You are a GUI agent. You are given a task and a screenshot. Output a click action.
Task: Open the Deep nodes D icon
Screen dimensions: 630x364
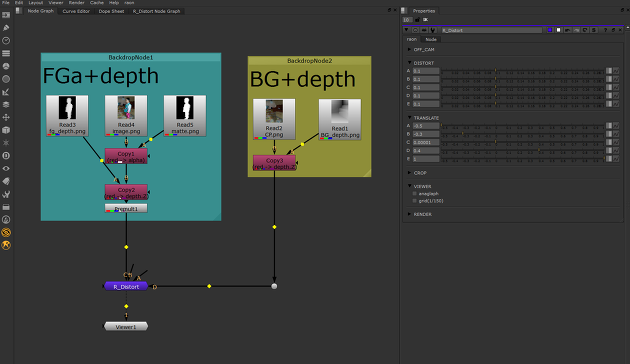click(x=6, y=156)
